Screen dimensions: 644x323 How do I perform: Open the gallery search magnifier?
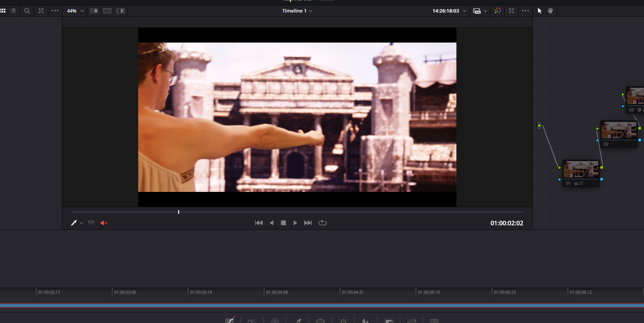[x=27, y=11]
